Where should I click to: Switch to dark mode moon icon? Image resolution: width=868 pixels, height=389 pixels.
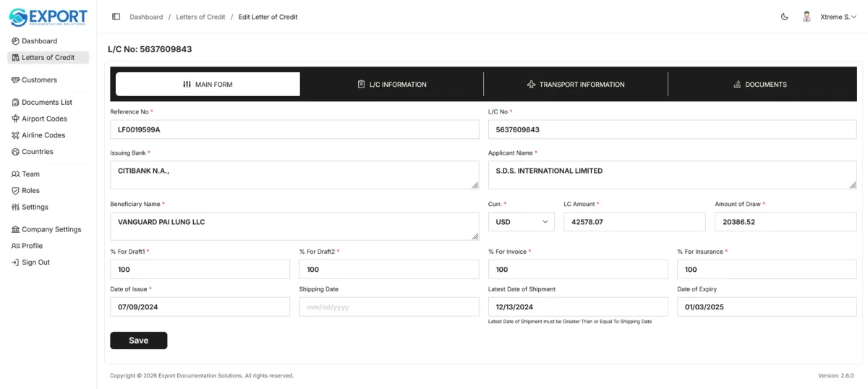tap(785, 17)
